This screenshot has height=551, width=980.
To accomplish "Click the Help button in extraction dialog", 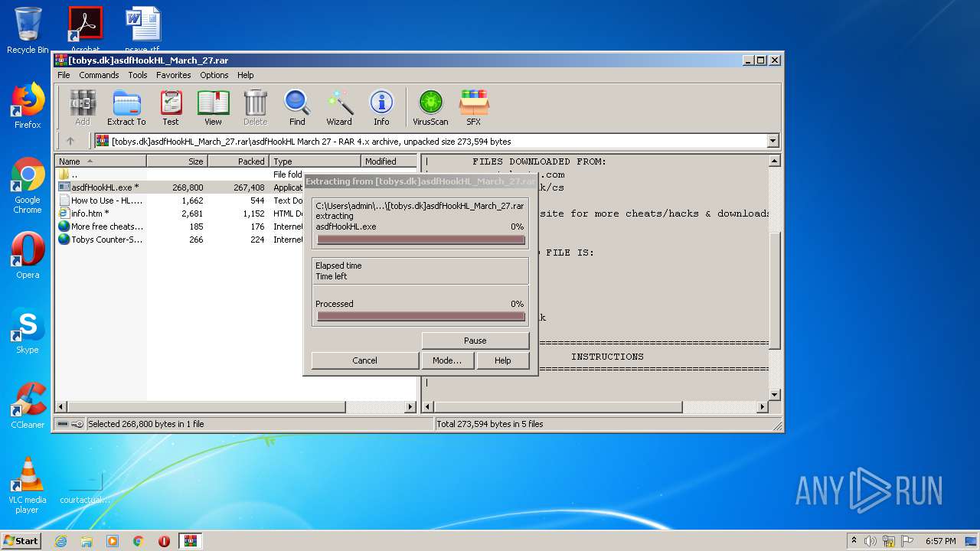I will [x=502, y=360].
